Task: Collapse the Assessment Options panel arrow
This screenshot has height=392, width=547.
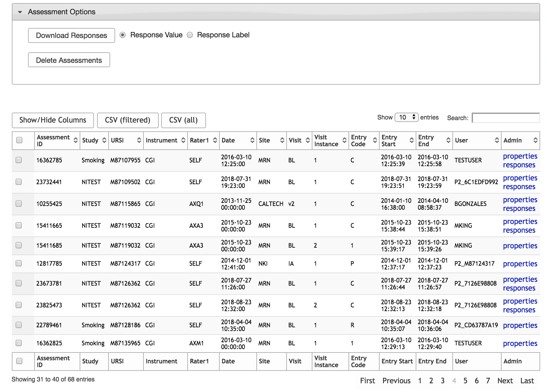Action: pyautogui.click(x=20, y=12)
